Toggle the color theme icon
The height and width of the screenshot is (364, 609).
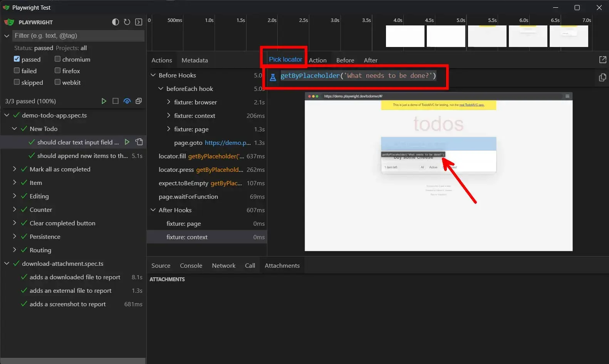tap(116, 22)
